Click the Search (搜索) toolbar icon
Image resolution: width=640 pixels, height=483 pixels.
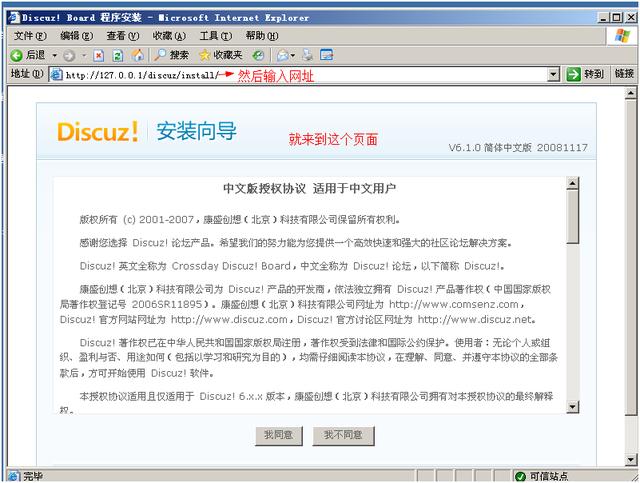160,55
